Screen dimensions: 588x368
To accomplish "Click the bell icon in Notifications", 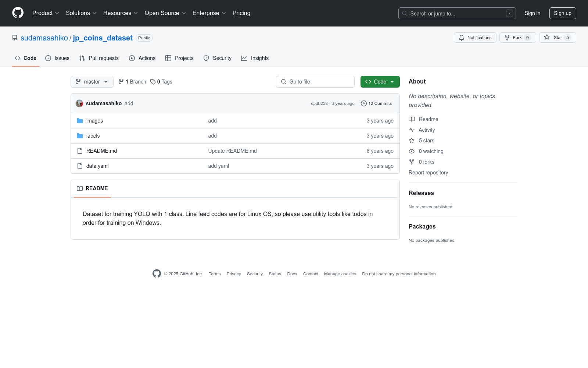I will tap(462, 38).
